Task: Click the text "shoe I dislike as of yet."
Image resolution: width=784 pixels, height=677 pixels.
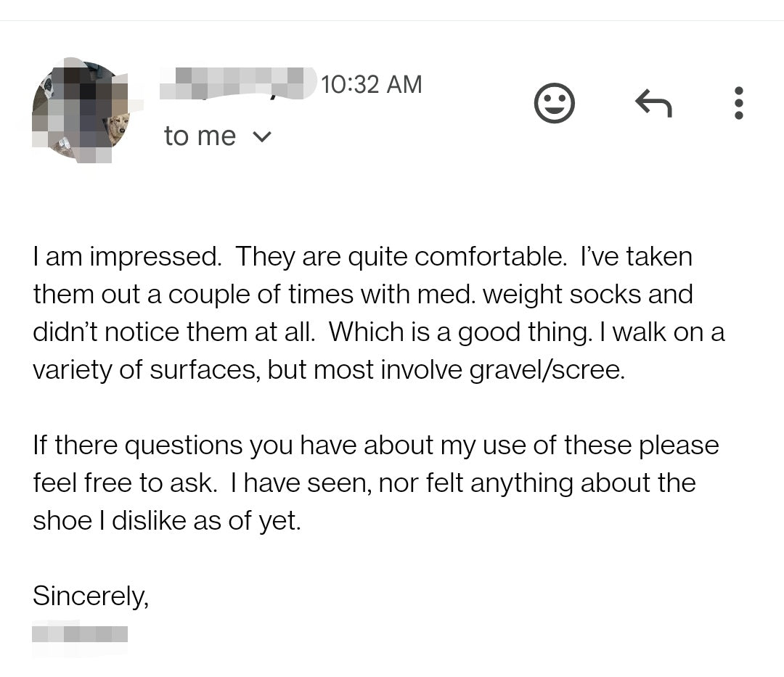Action: [166, 520]
